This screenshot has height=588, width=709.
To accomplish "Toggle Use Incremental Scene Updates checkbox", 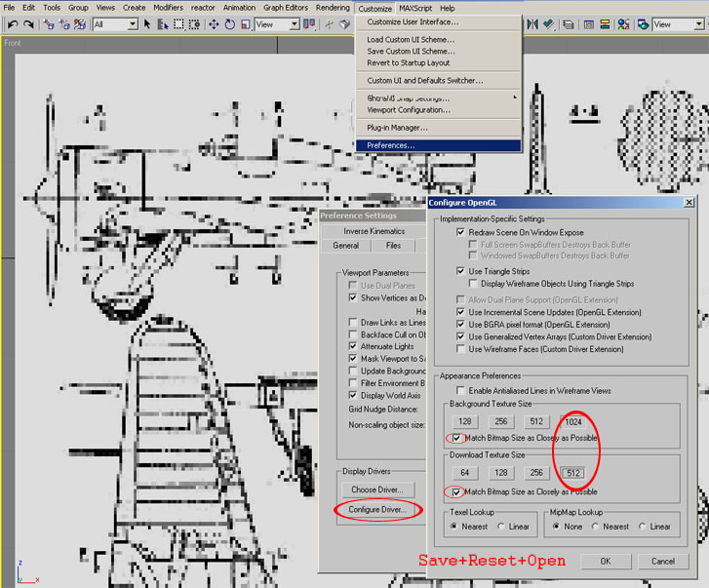I will [460, 312].
